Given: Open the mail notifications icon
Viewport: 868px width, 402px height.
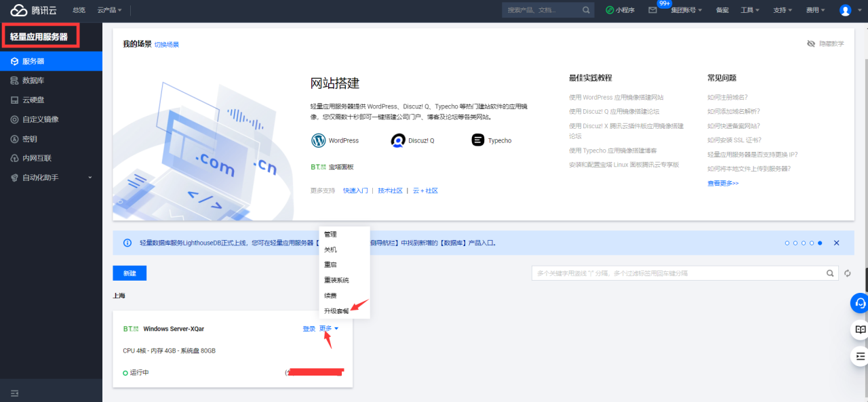Looking at the screenshot, I should 652,10.
